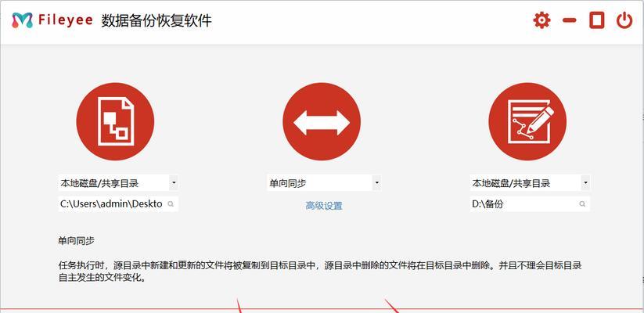Browse destination path using the D:\备份 magnifier icon
The height and width of the screenshot is (313, 644).
(582, 203)
